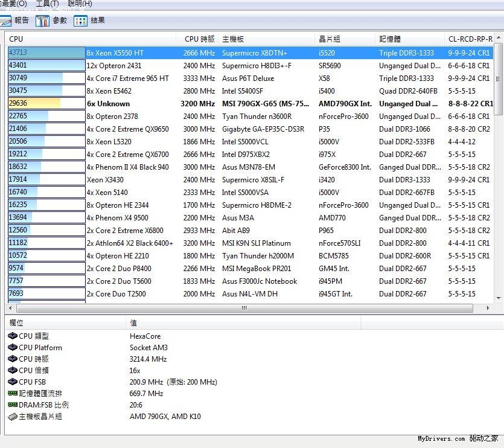Click the 記憶體匯流排 memory module icon
This screenshot has height=448, width=504.
pyautogui.click(x=13, y=394)
